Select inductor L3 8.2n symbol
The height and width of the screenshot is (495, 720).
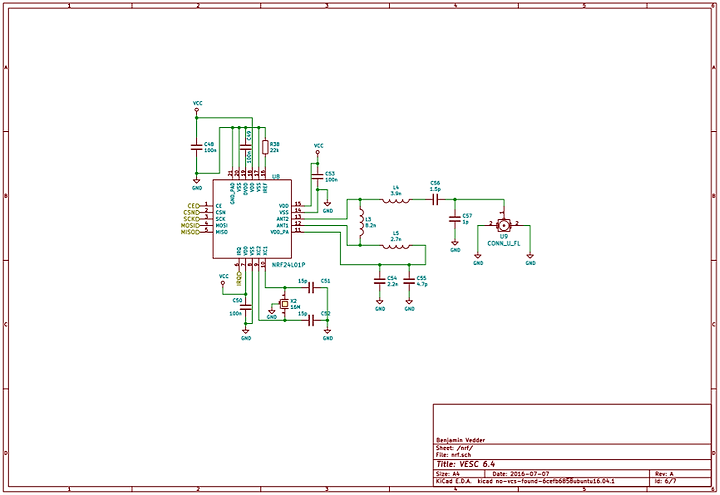(360, 222)
